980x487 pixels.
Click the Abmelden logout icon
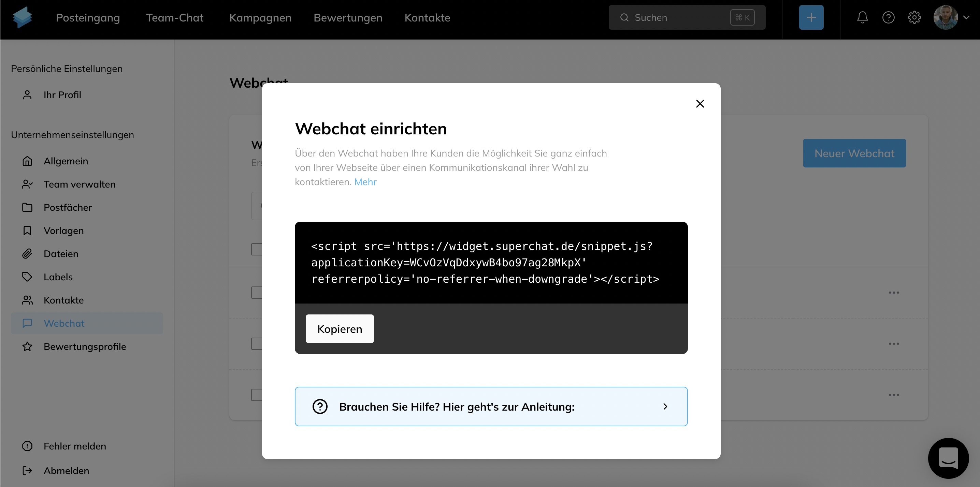(x=27, y=471)
